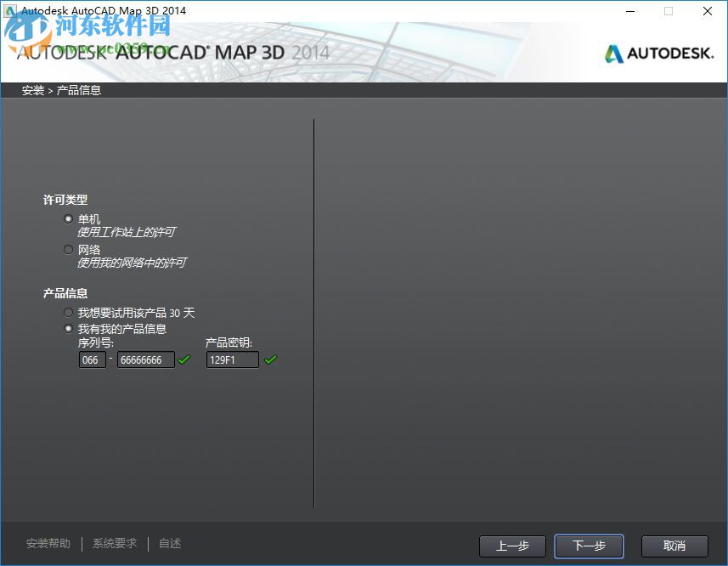Select the 网络 license type option
This screenshot has width=728, height=566.
click(x=68, y=249)
